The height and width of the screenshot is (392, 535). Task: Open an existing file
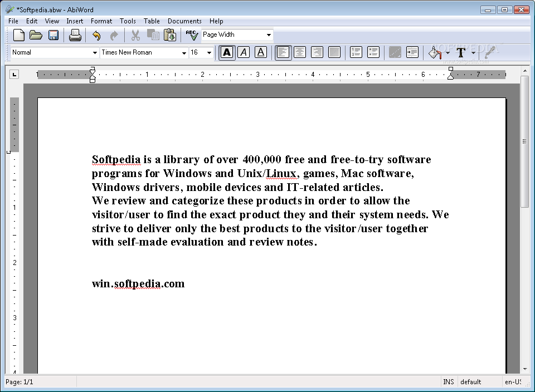coord(36,35)
